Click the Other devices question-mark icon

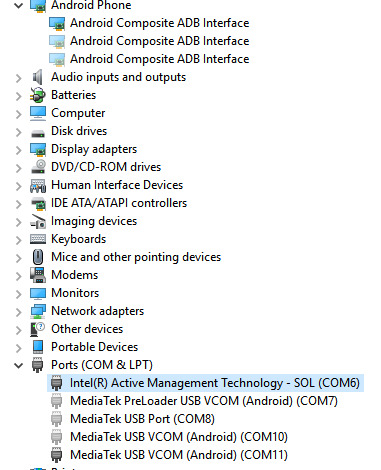(38, 329)
